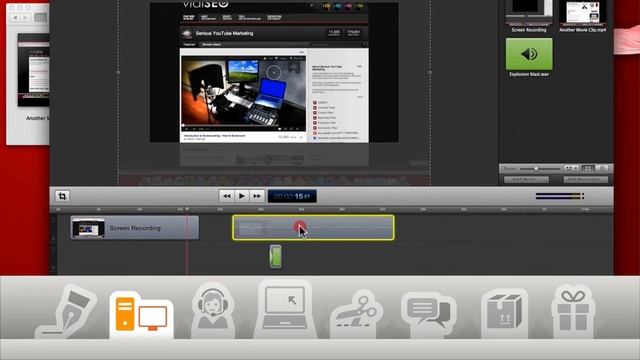Select the Screen Recording media thumbnail
640x360 pixels.
[x=529, y=12]
